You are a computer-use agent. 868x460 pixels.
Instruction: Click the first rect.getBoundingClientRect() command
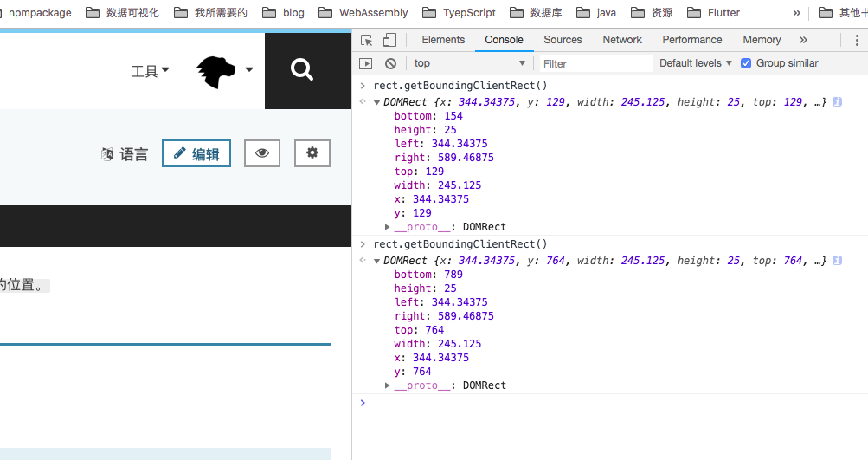click(460, 86)
